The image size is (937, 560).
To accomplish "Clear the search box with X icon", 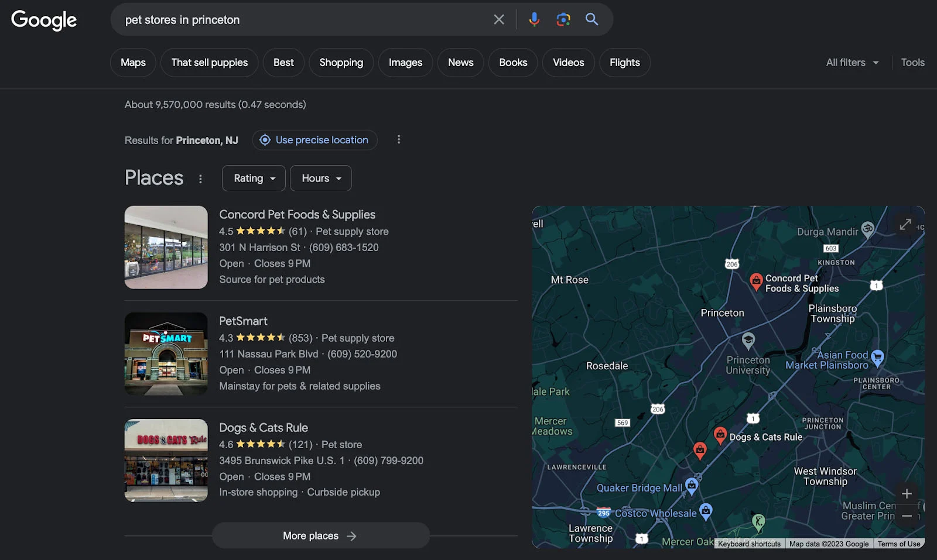I will pos(499,19).
